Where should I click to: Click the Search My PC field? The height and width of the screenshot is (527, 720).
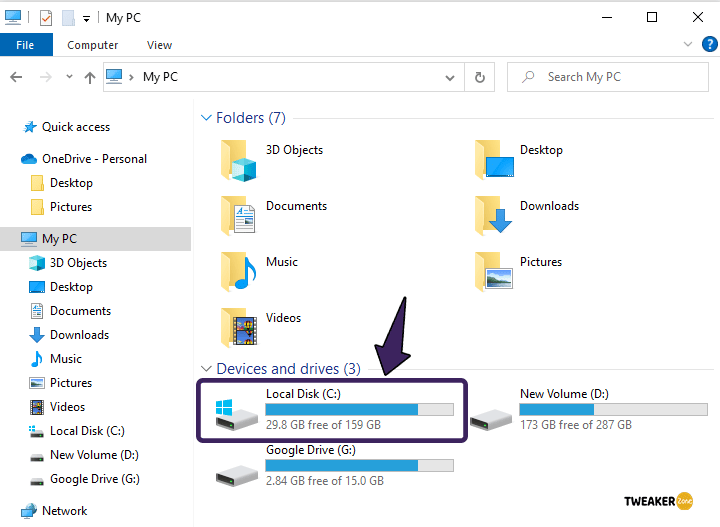click(608, 77)
